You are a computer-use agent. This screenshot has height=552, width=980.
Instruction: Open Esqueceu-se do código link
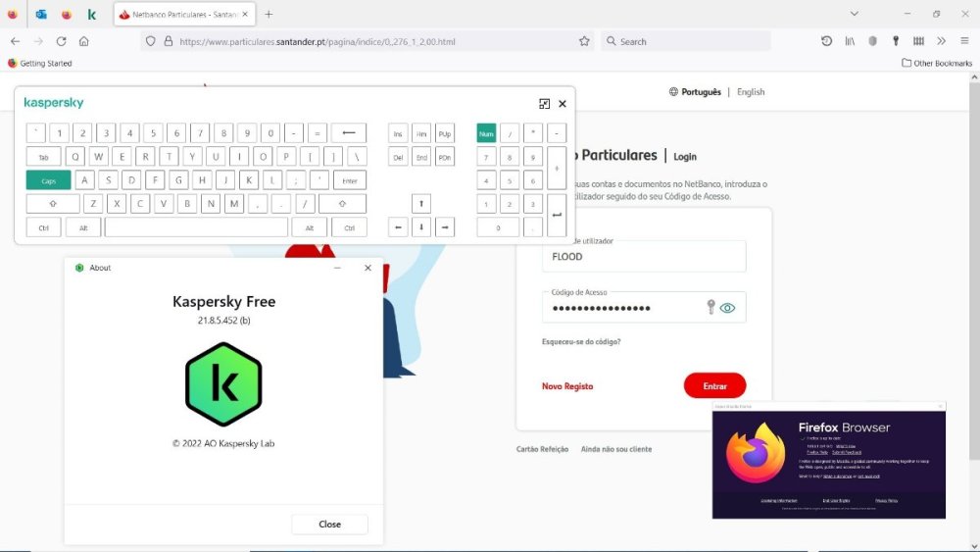pos(581,342)
